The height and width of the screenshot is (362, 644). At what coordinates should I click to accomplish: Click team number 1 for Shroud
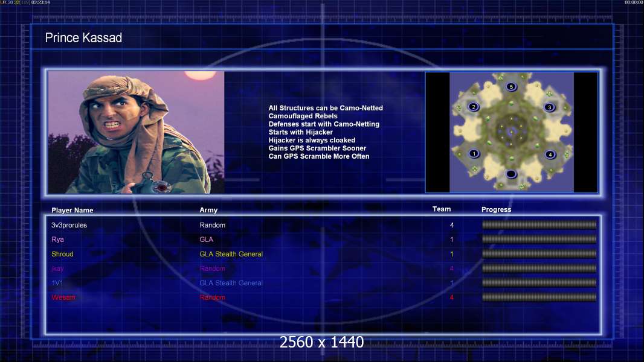(452, 254)
